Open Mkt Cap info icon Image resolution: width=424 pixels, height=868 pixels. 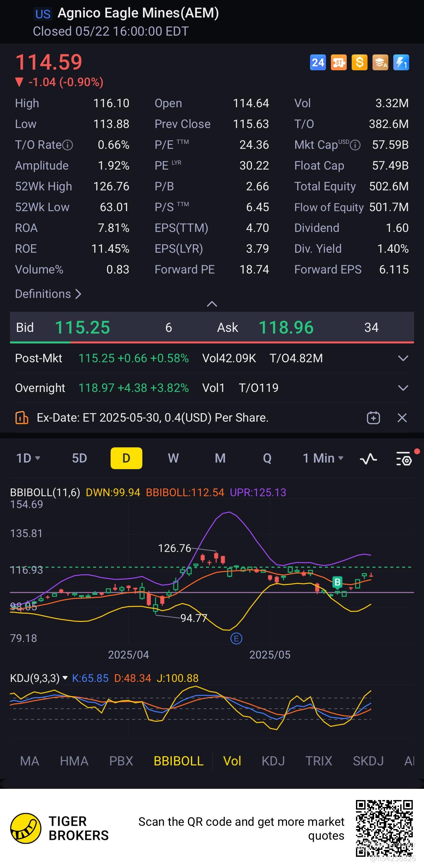click(355, 145)
